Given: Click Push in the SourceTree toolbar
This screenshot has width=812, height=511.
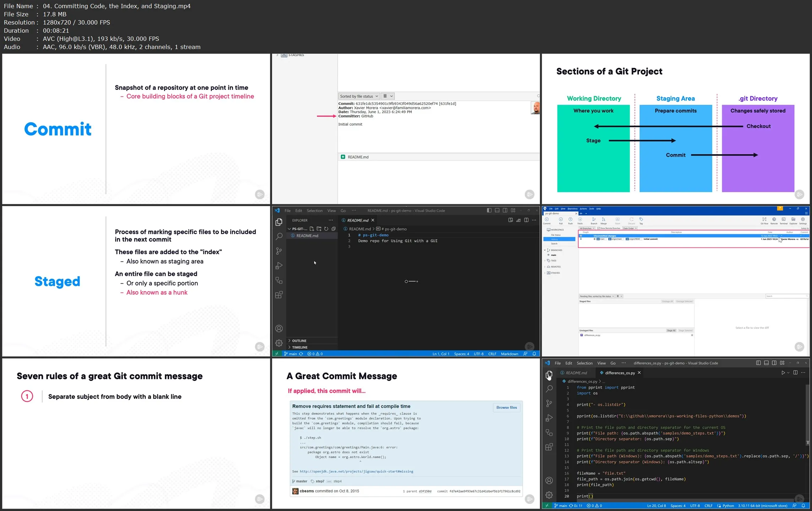Looking at the screenshot, I should (x=570, y=221).
